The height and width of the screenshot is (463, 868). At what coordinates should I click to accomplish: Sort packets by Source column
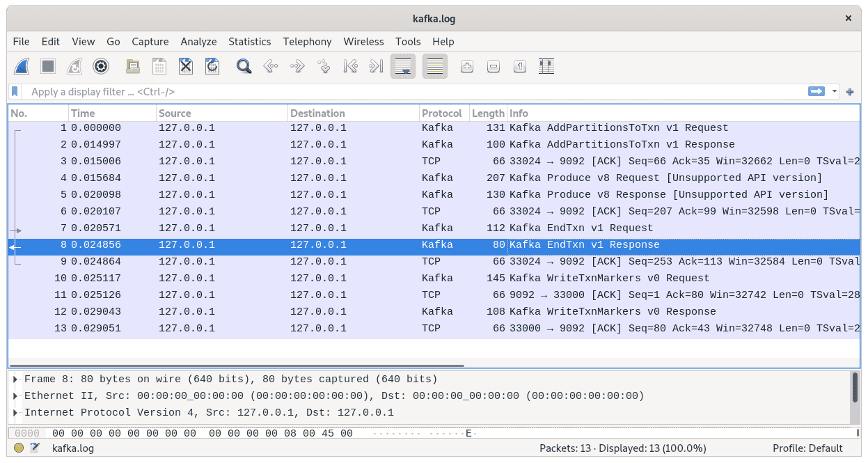[221, 113]
